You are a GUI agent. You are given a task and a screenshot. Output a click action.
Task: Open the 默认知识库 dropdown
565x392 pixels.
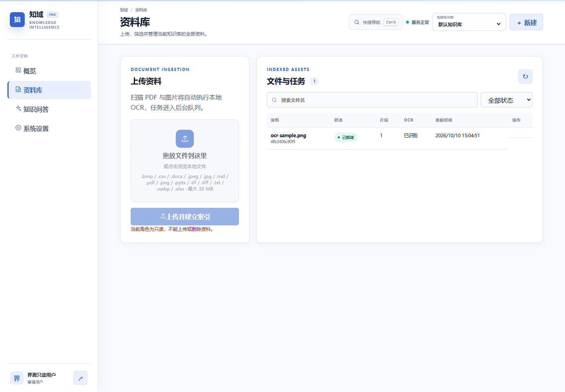[469, 22]
